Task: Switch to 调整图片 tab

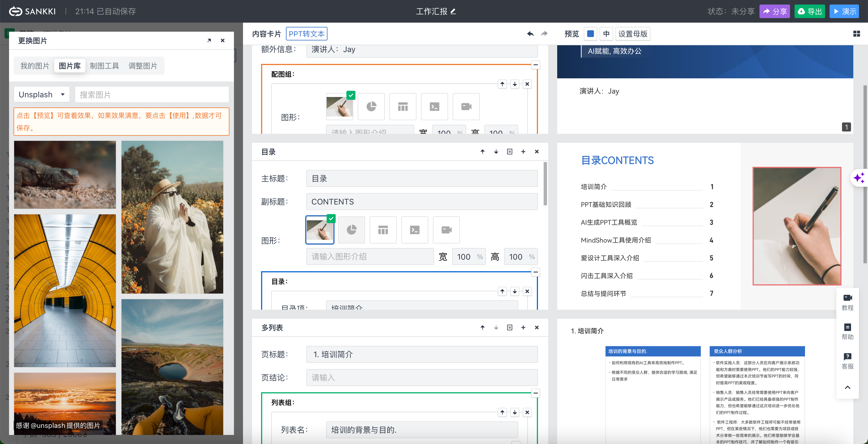Action: 143,66
